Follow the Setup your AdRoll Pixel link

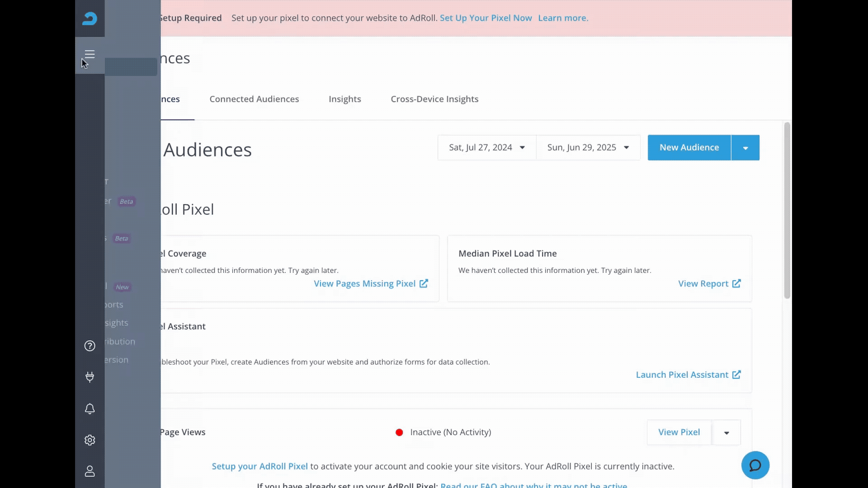click(x=259, y=466)
